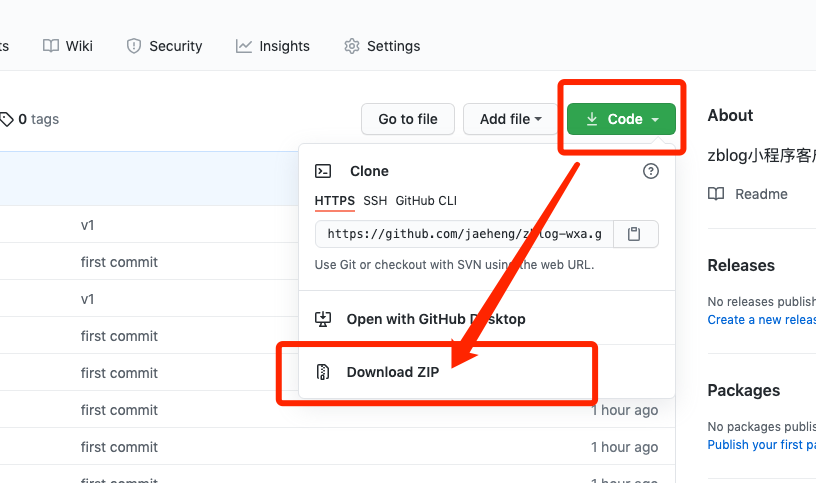Open the Security tab

[164, 46]
